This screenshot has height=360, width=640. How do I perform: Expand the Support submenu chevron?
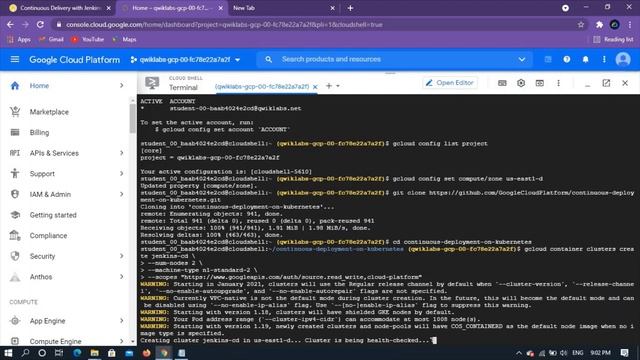click(121, 173)
